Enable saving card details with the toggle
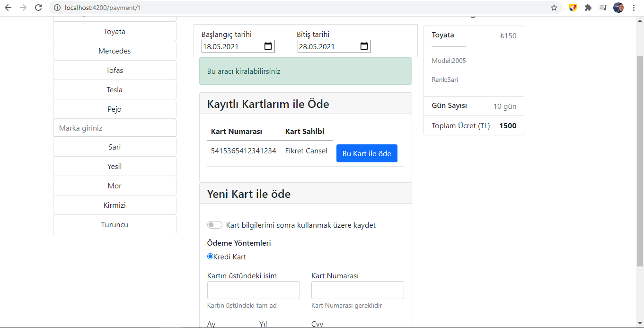The height and width of the screenshot is (328, 644). click(214, 224)
